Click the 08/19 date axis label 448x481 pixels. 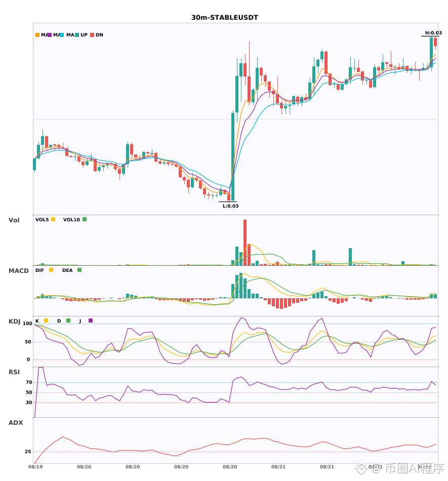coord(35,467)
